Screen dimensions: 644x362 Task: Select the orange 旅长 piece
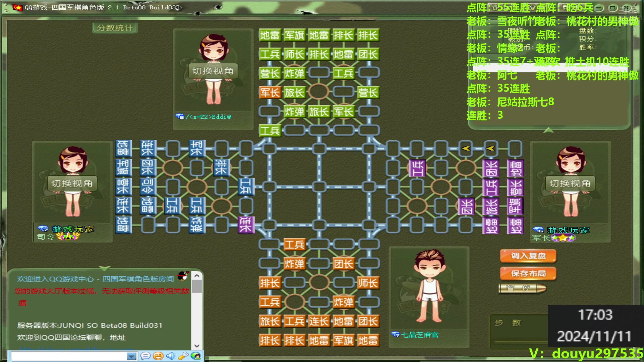pyautogui.click(x=270, y=321)
